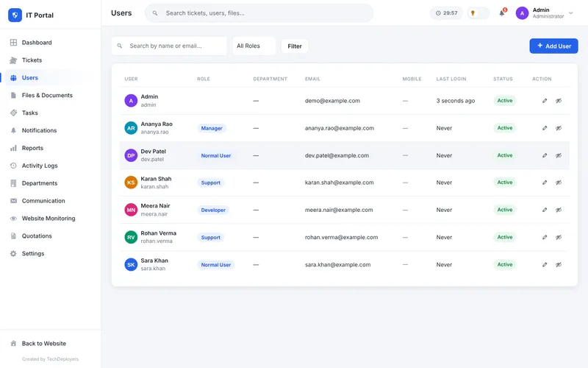Click the Reports bar chart icon

point(13,148)
